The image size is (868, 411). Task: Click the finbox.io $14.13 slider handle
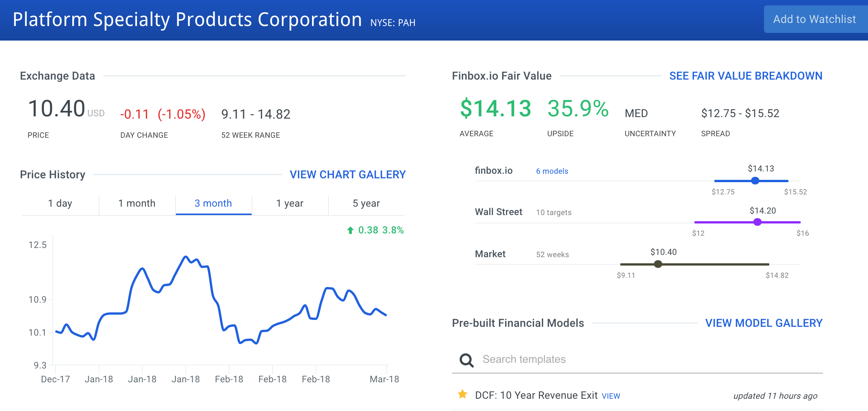pos(755,181)
